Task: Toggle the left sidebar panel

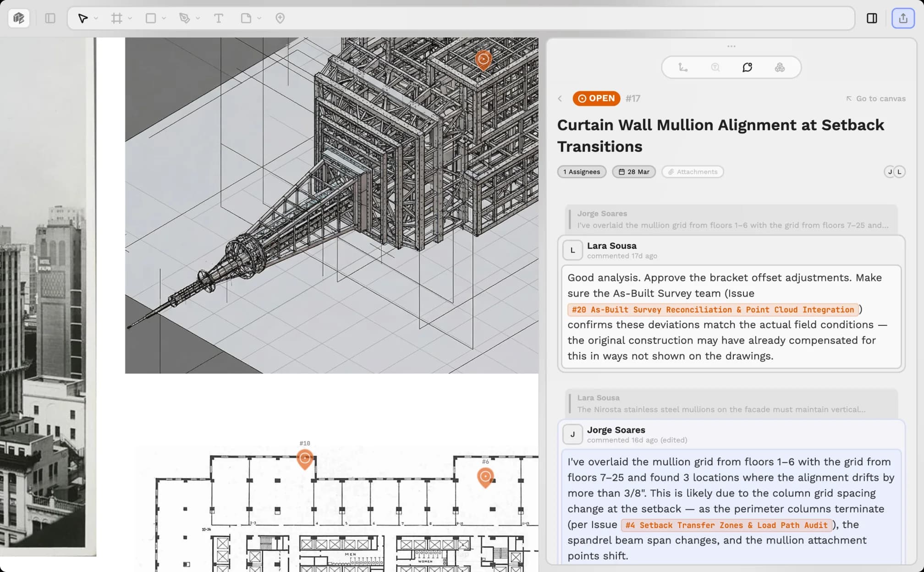Action: (50, 18)
